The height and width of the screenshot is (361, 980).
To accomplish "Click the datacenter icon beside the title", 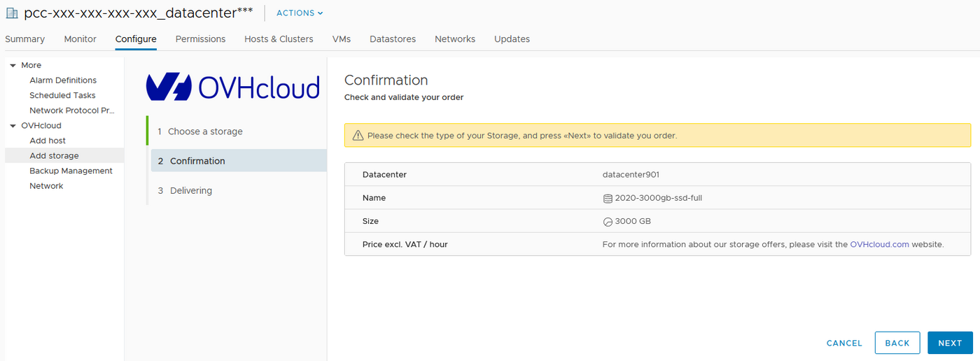I will pyautogui.click(x=12, y=13).
